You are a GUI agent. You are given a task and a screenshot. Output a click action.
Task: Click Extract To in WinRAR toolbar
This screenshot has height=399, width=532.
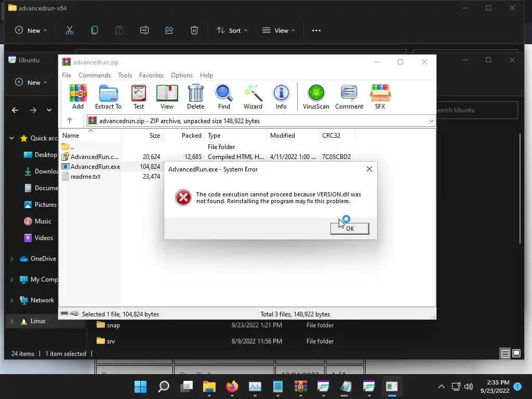[108, 97]
